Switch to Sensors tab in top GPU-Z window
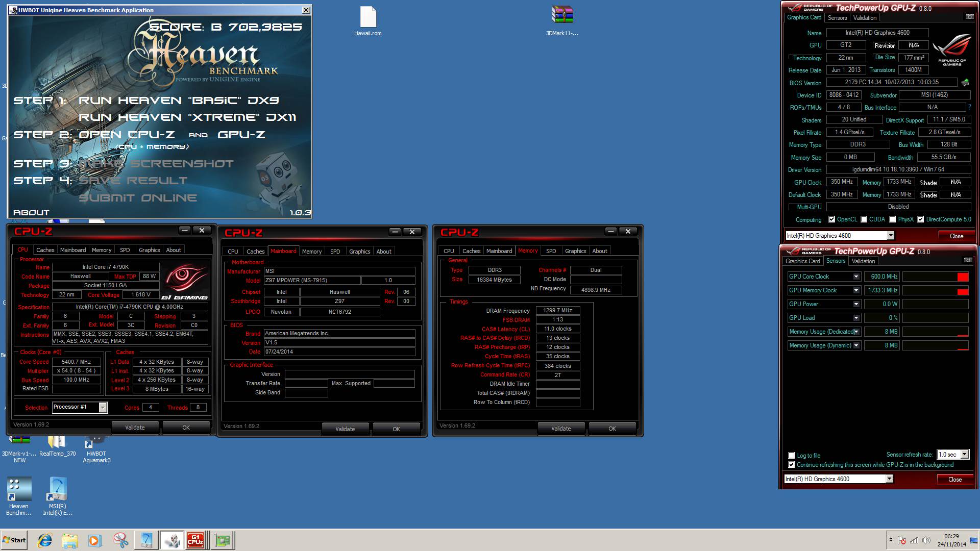Viewport: 980px width, 551px height. point(837,17)
